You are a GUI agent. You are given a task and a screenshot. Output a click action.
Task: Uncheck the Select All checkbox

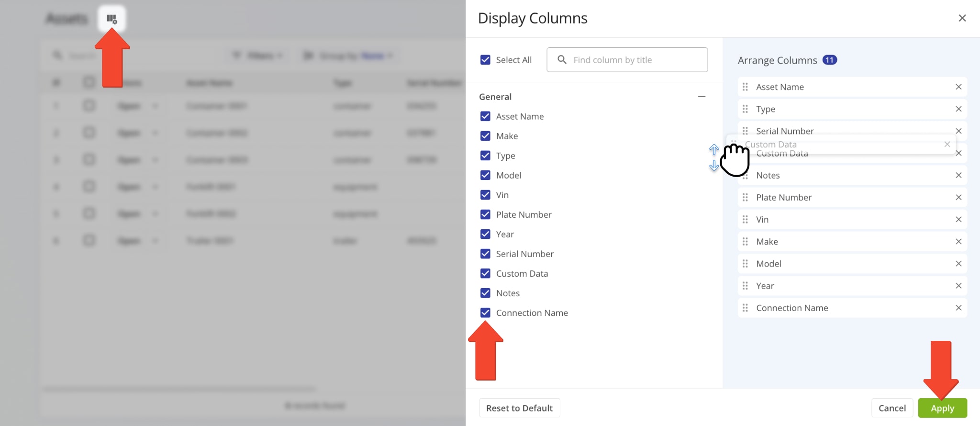point(485,60)
